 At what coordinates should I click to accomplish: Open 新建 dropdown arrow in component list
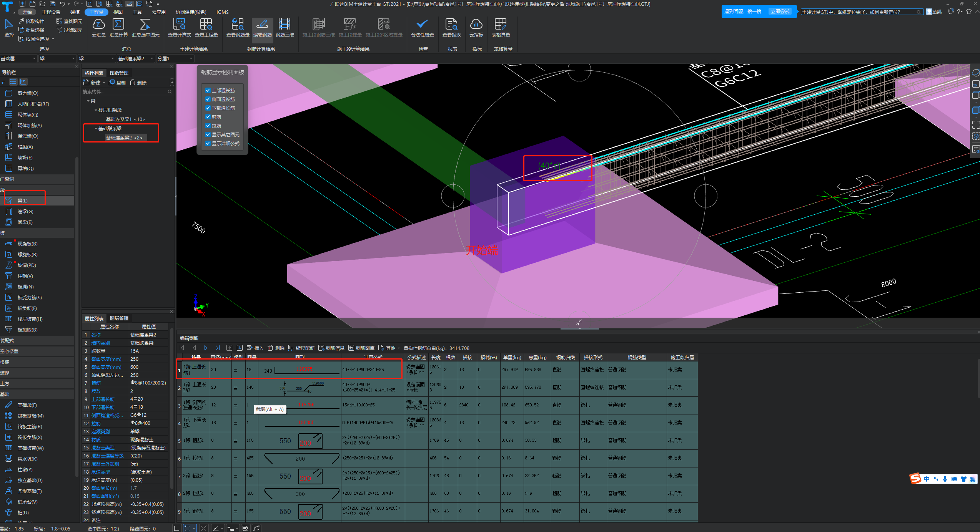104,83
